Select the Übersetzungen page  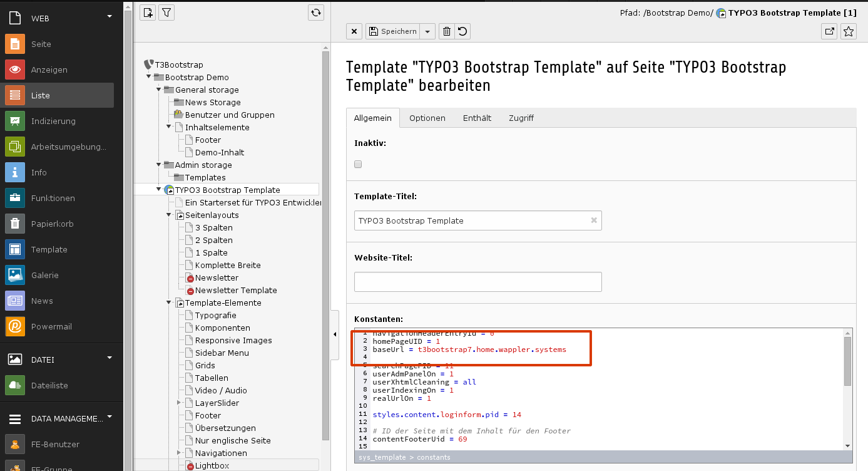coord(225,428)
